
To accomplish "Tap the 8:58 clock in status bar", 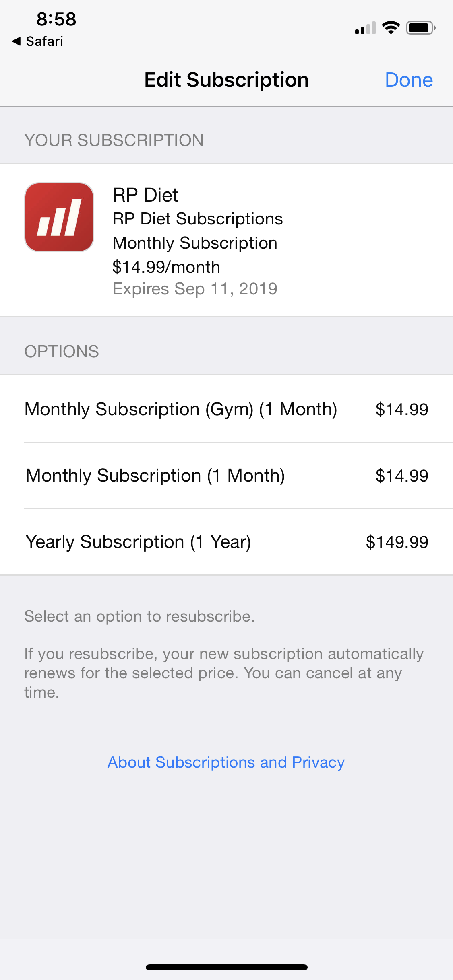I will pyautogui.click(x=56, y=19).
